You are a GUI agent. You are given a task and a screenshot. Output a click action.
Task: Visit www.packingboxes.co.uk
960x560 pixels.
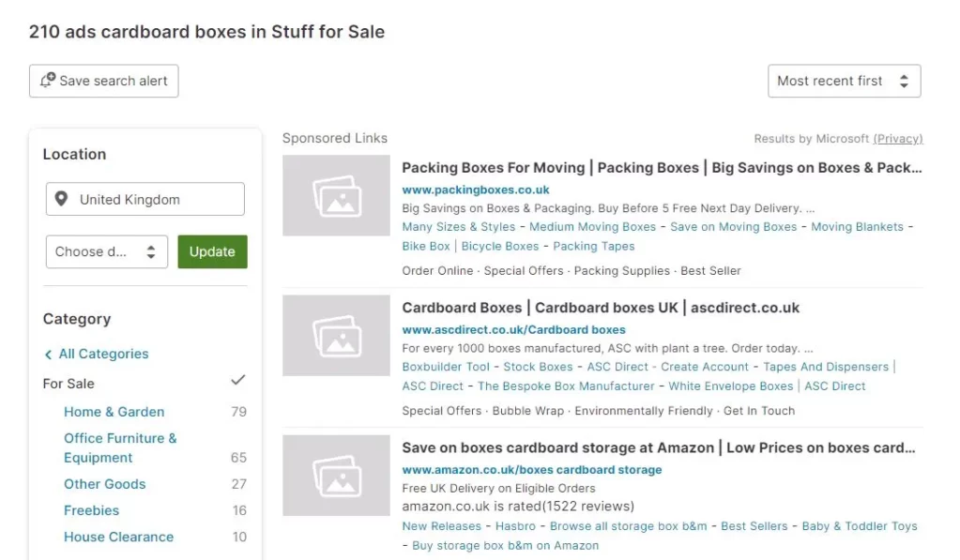pyautogui.click(x=477, y=189)
